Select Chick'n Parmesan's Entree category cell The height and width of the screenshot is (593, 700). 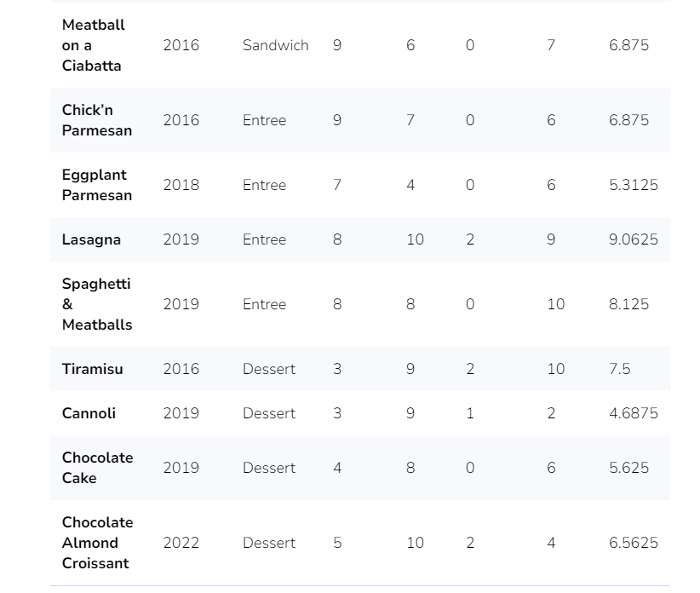pos(264,120)
